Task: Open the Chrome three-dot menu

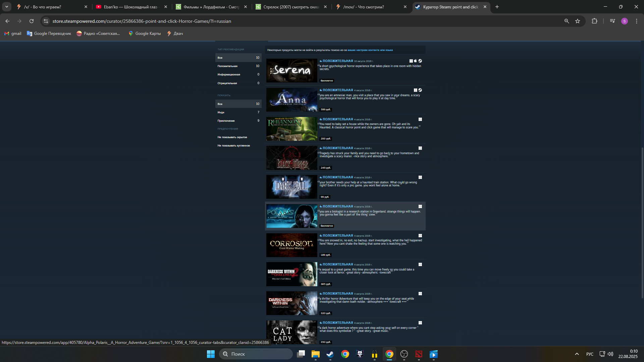Action: 636,21
